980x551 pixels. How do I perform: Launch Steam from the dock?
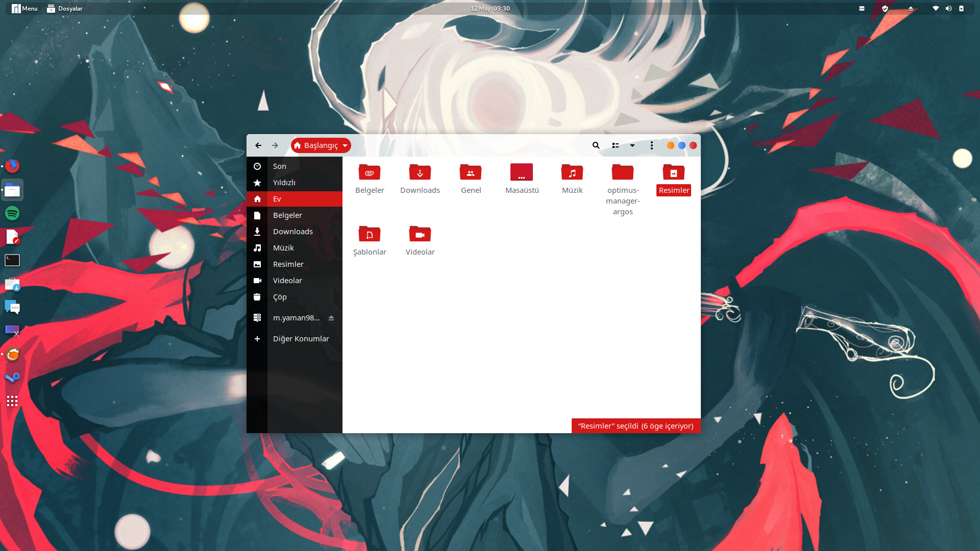click(12, 378)
